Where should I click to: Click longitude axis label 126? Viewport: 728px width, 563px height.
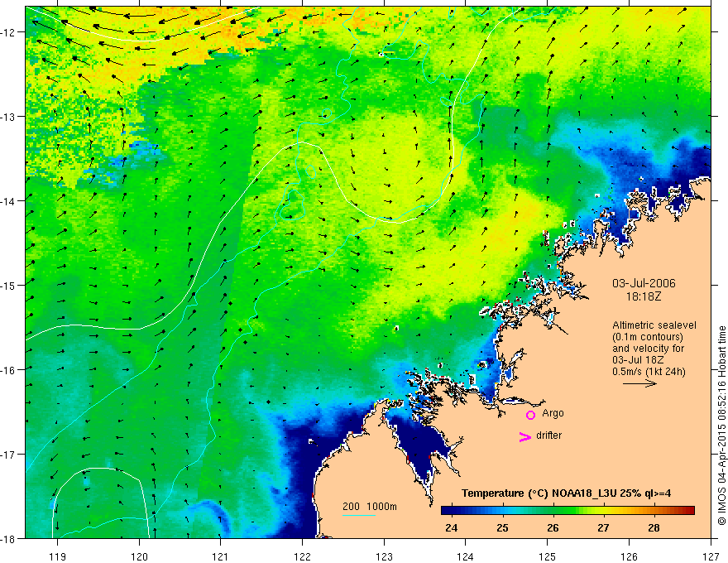(x=629, y=556)
